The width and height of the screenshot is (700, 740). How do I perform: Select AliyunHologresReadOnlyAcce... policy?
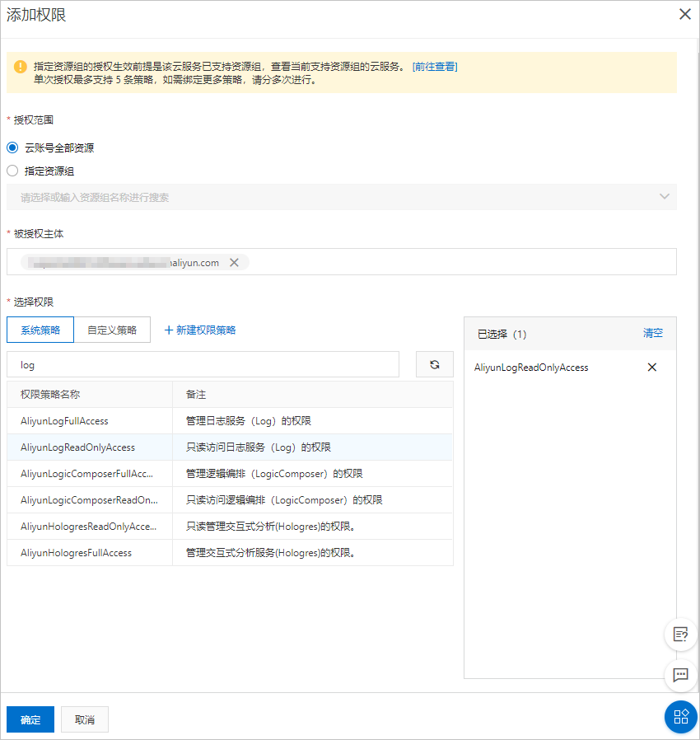89,527
